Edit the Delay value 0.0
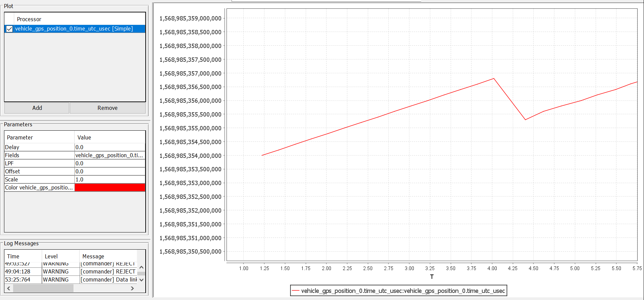Image resolution: width=644 pixels, height=300 pixels. (110, 147)
